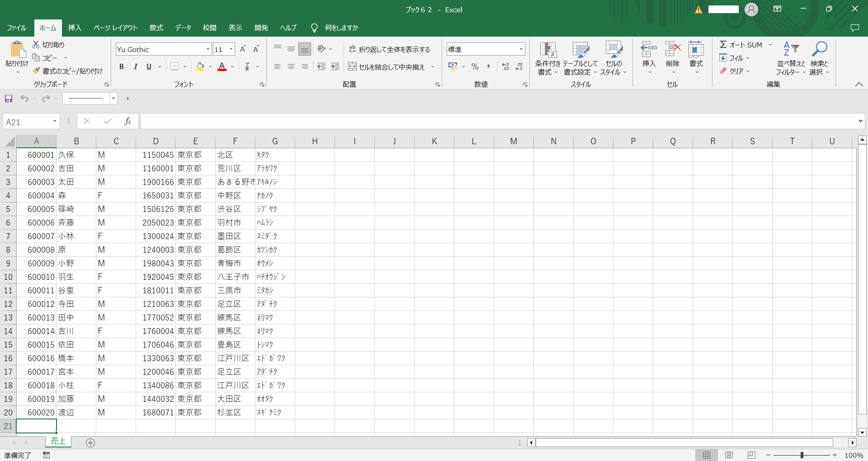Click the fill color bucket
This screenshot has width=868, height=461.
[200, 67]
